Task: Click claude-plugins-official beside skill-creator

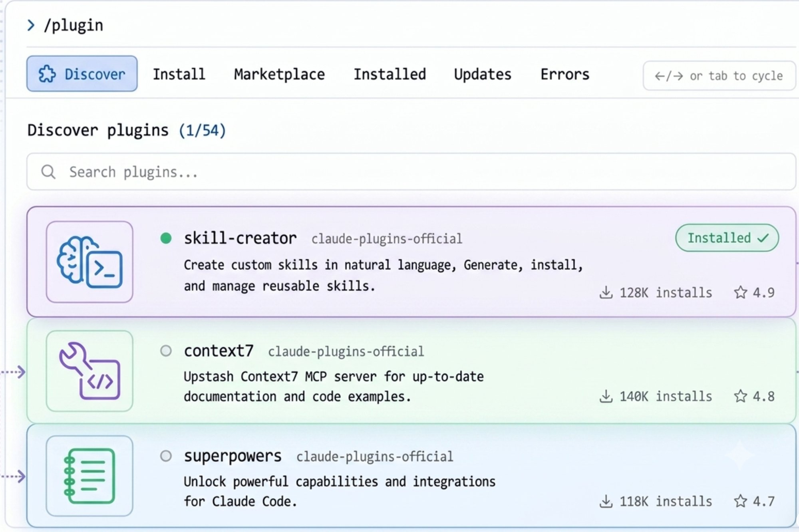Action: pos(387,239)
